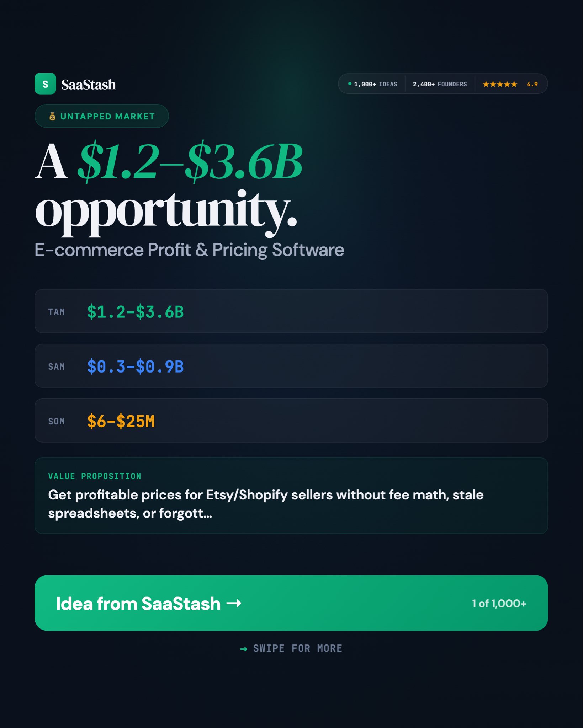Click the 1 of 1,000+ counter
Screen dimensions: 583x728
(499, 603)
